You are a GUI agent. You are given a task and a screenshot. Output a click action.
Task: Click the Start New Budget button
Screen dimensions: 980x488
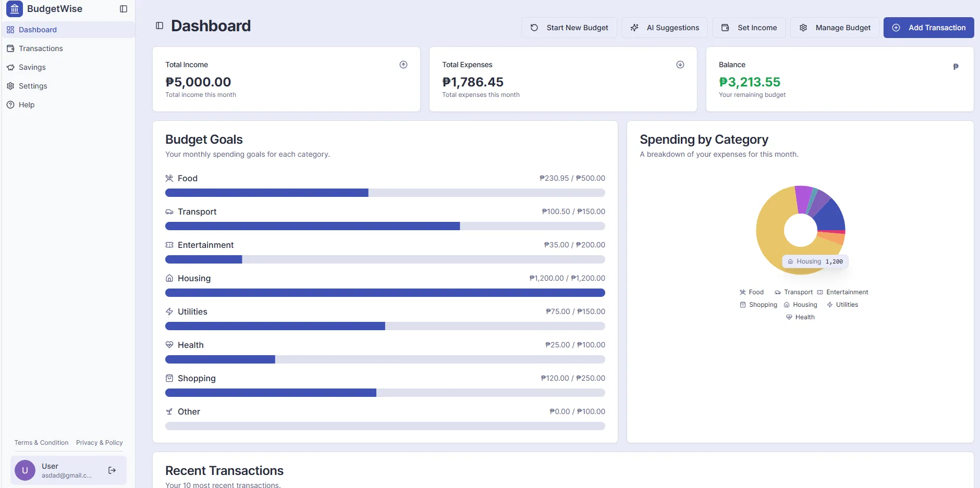pos(569,28)
